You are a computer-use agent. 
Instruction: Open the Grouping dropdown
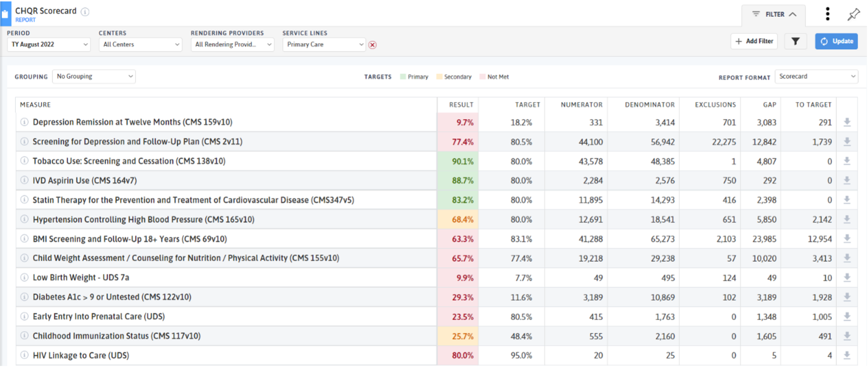coord(94,76)
